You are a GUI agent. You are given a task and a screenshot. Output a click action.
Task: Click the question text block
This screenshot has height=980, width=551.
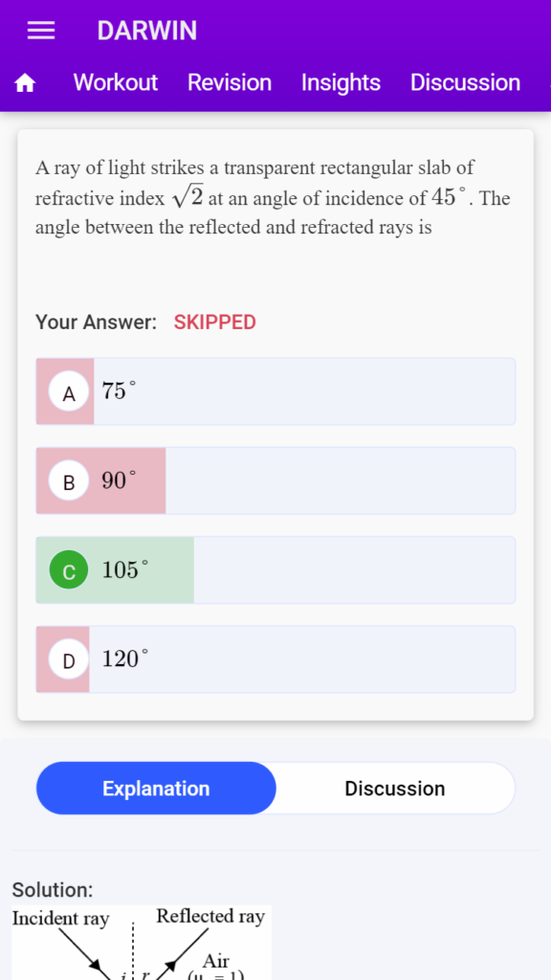click(x=273, y=197)
